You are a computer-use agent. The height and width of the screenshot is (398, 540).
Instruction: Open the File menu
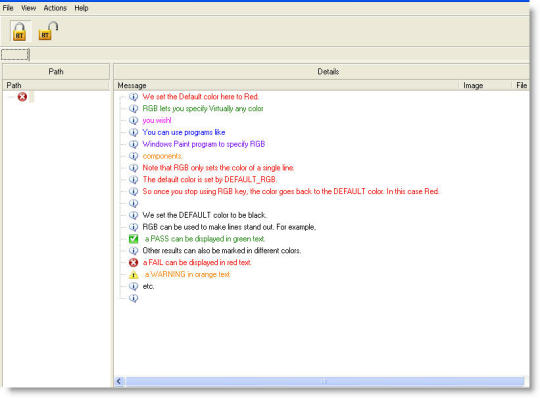tap(8, 8)
